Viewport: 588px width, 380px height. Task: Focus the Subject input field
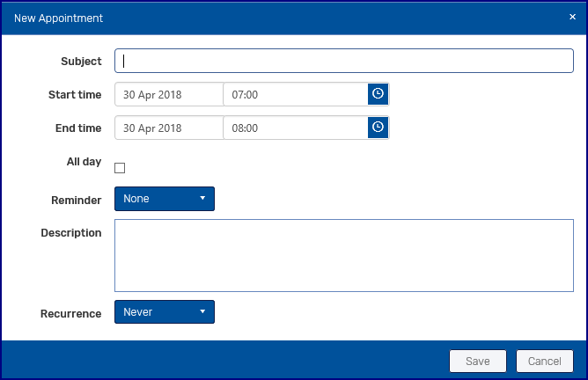coord(344,61)
